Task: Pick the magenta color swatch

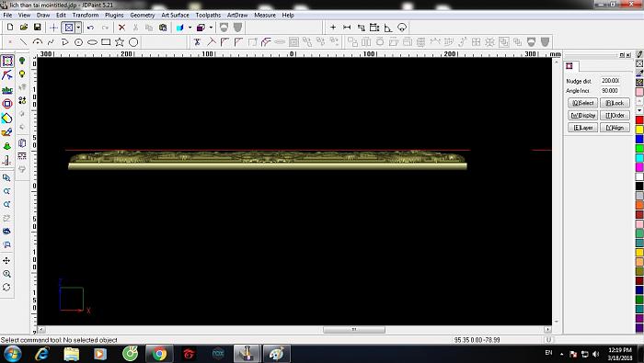Action: point(639,167)
